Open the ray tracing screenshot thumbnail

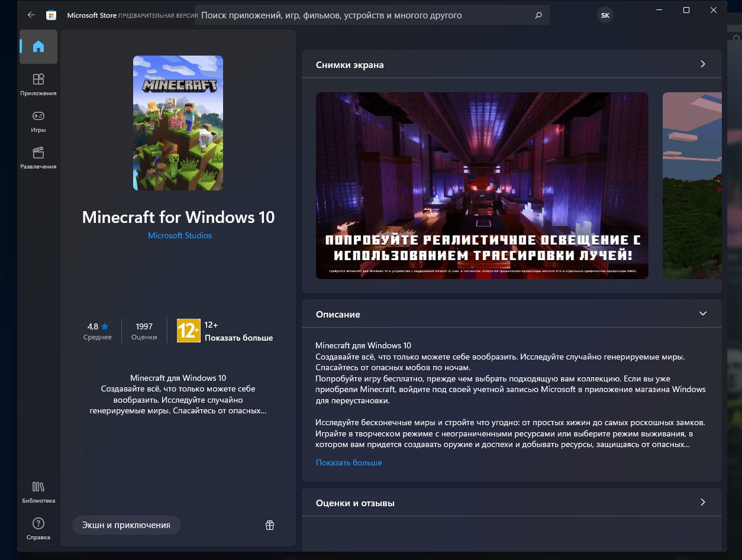tap(482, 186)
